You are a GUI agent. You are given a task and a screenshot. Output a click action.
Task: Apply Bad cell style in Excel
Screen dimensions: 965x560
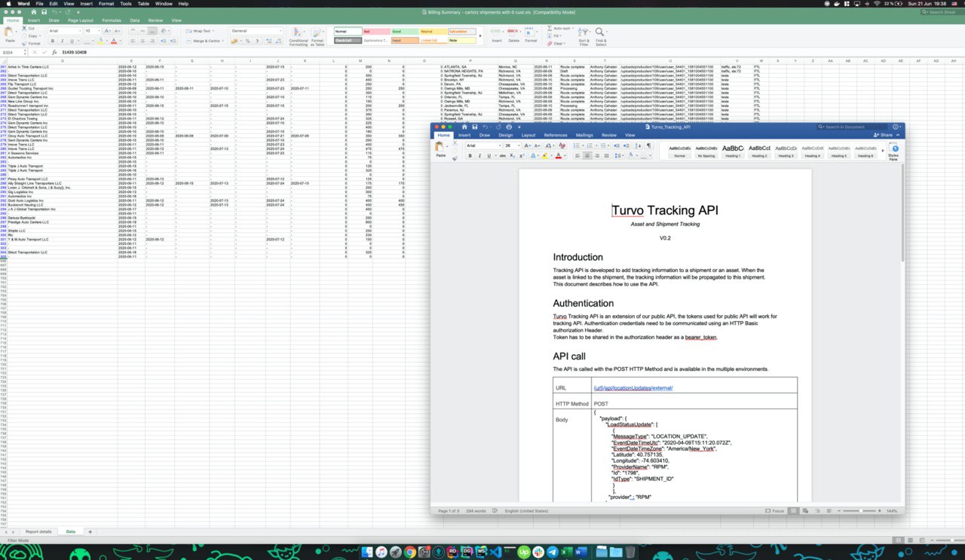pos(375,31)
